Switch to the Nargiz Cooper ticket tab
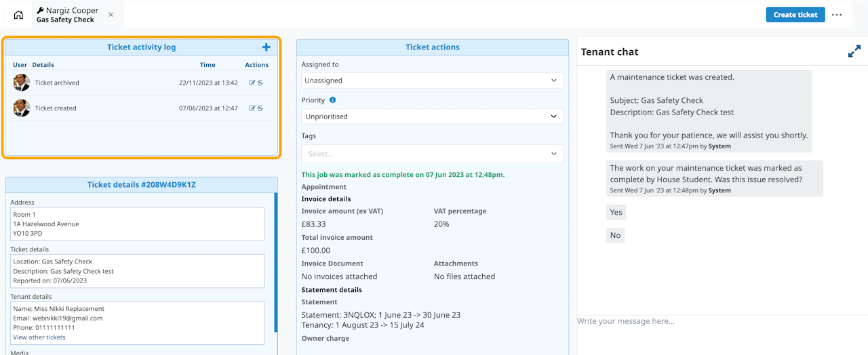 point(68,15)
